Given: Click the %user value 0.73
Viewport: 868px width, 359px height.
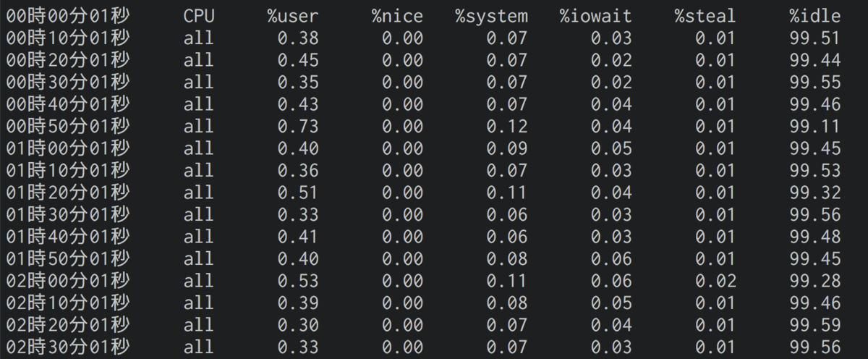Looking at the screenshot, I should 298,127.
